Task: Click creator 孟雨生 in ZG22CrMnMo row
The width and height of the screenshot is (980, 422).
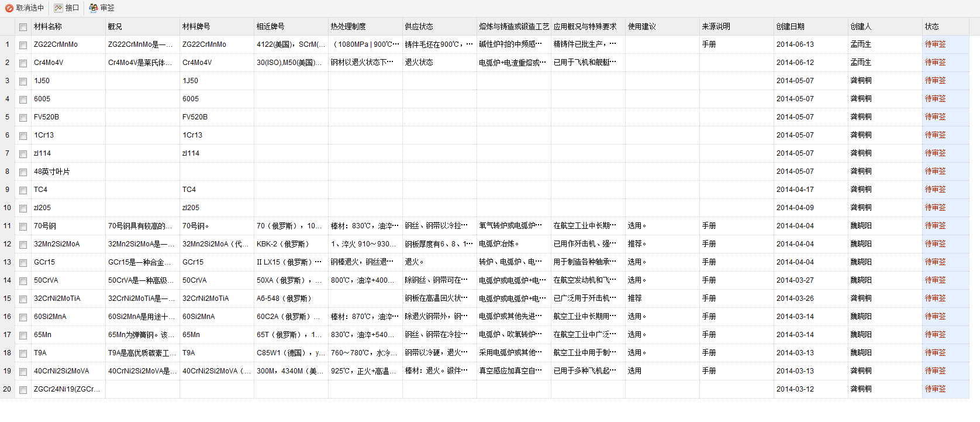Action: 885,44
